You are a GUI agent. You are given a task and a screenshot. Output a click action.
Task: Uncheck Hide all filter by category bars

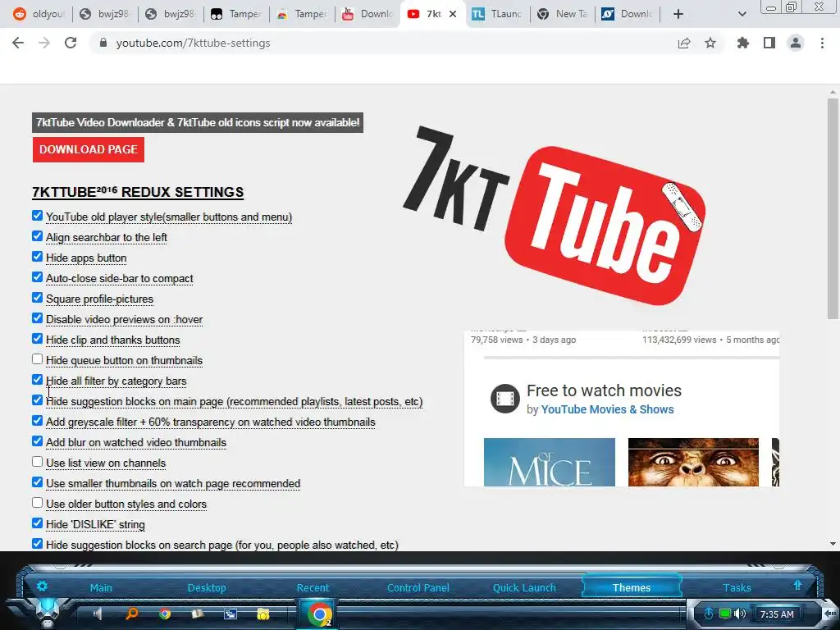point(37,379)
